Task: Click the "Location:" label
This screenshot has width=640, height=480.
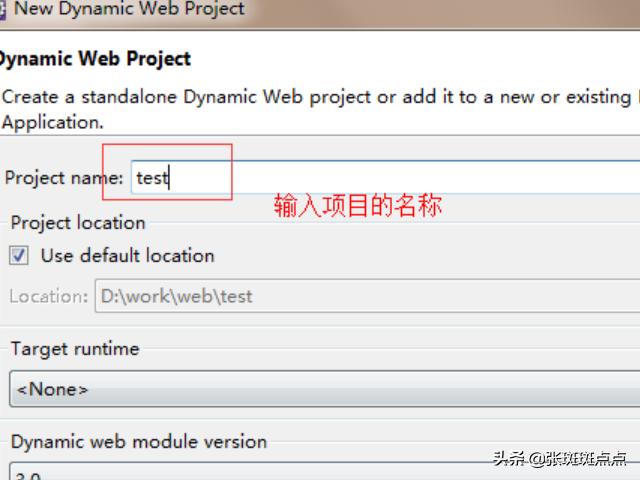Action: pos(49,296)
